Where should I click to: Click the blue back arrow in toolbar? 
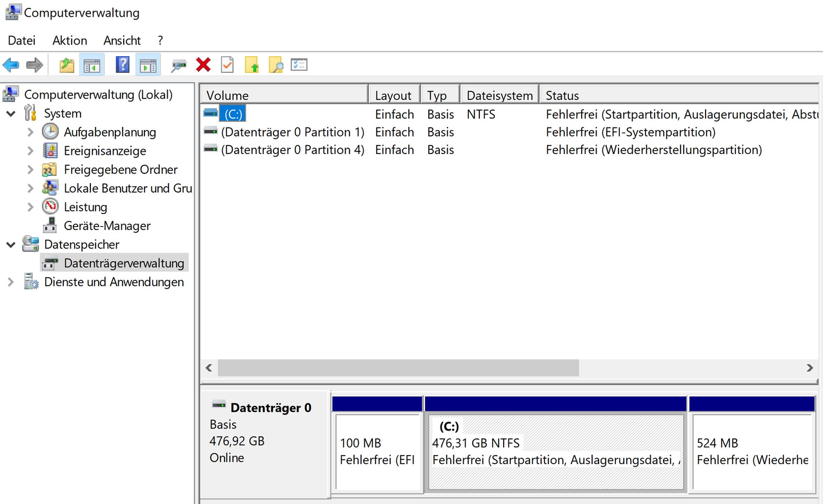pyautogui.click(x=11, y=65)
